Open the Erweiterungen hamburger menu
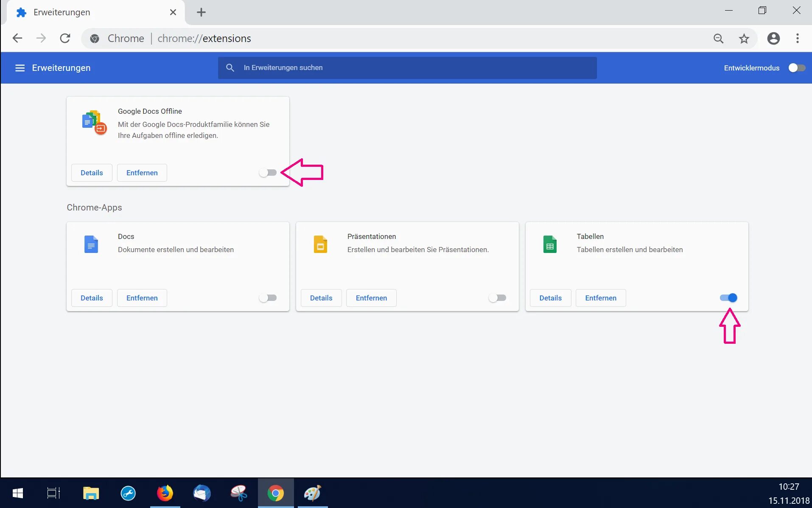The width and height of the screenshot is (812, 508). 20,68
